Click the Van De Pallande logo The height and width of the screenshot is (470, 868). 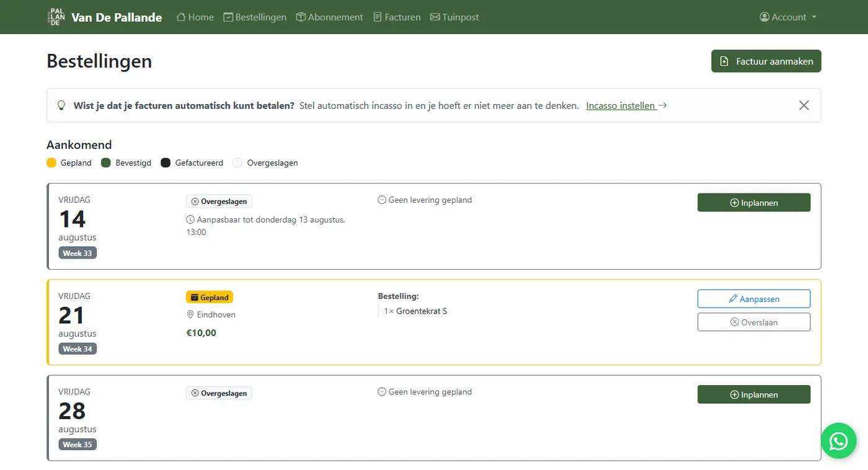coord(56,17)
